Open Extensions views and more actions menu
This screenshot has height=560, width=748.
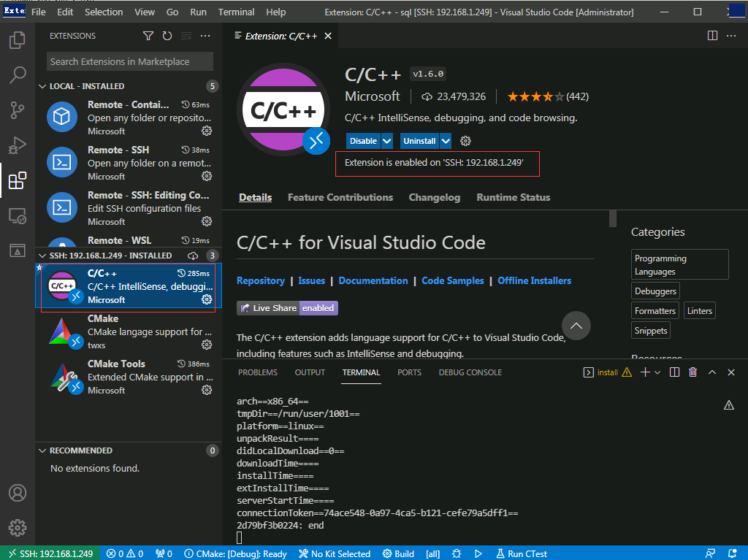205,36
